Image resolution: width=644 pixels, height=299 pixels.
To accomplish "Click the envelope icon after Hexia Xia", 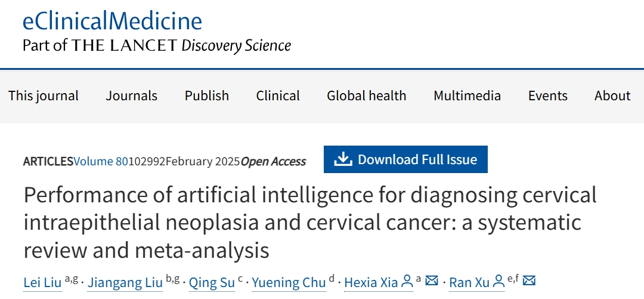I will (432, 281).
